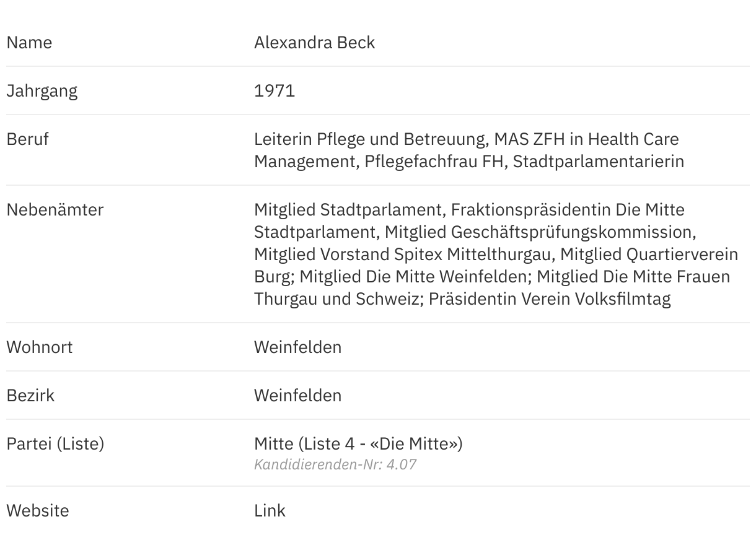Click Weinfelden in the Wohnort row
Screen dimensions: 756x540
[x=297, y=347]
